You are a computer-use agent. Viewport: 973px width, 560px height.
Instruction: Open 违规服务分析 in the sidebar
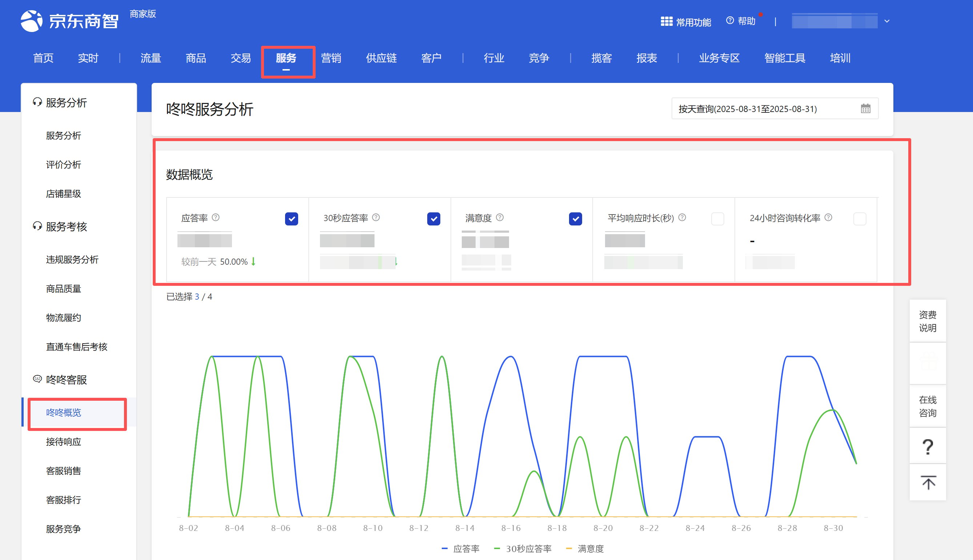click(72, 260)
